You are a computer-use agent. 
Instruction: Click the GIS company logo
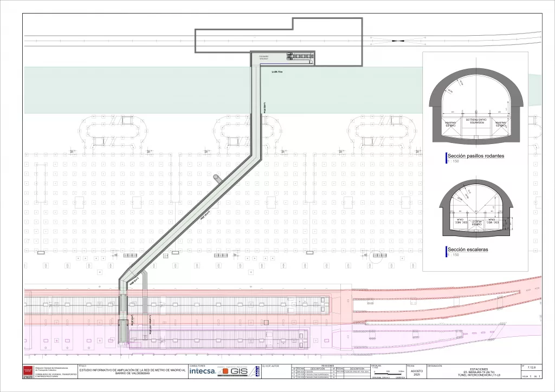click(x=238, y=371)
